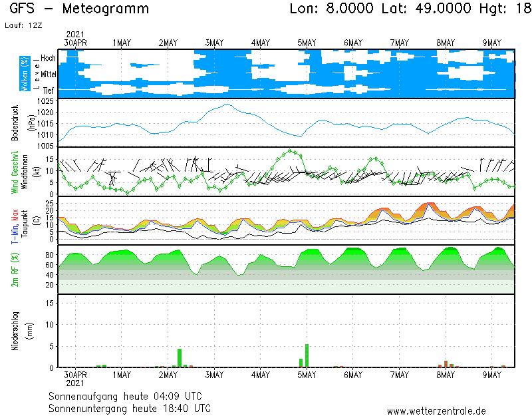Click the highest point of the wind speed curve
Viewport: 532px width, 416px height.
point(290,150)
